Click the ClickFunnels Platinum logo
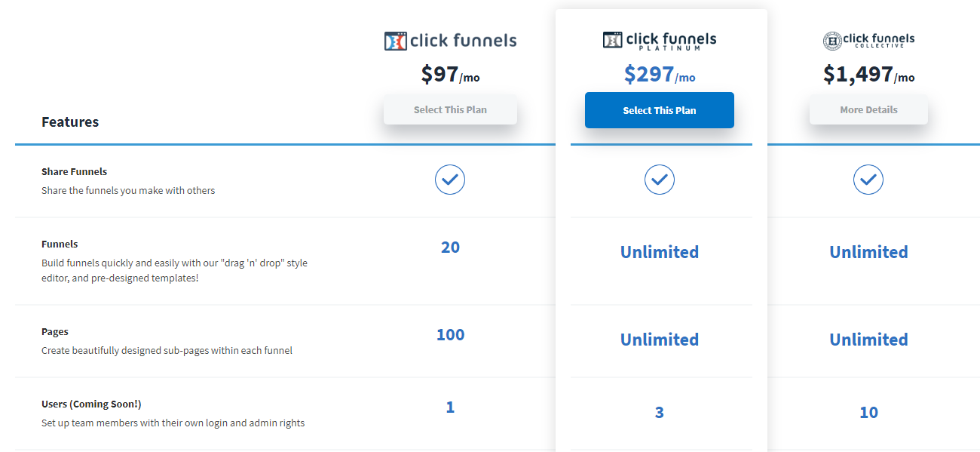 pos(660,41)
